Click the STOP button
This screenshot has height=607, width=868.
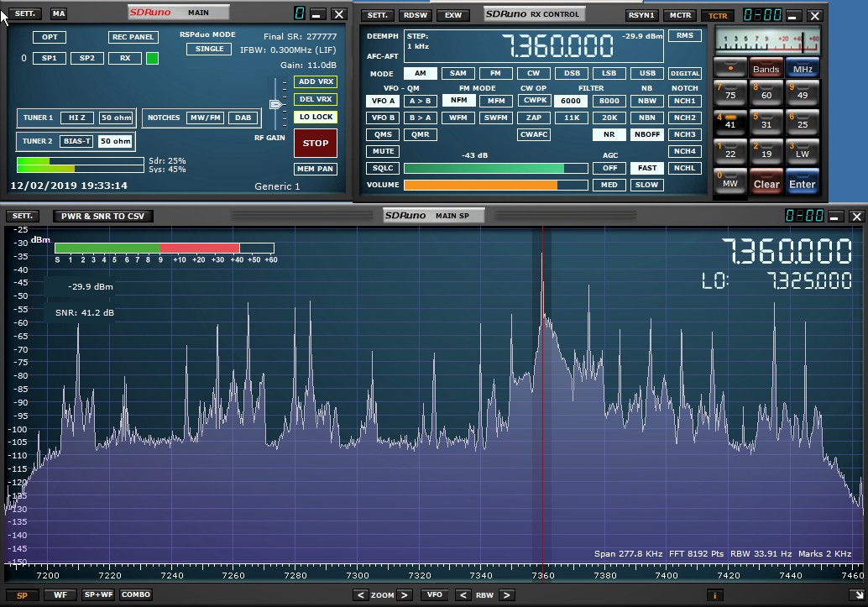316,143
